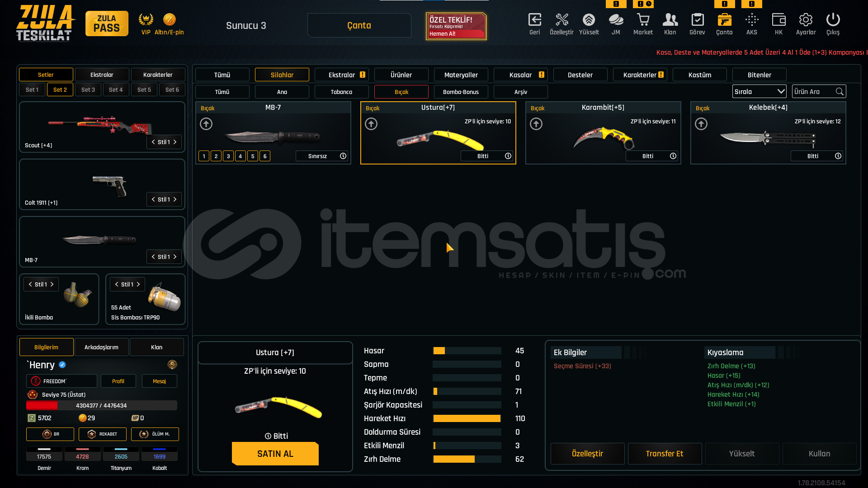The image size is (868, 488).
Task: Click the Zırh Delme stat bar
Action: (467, 459)
